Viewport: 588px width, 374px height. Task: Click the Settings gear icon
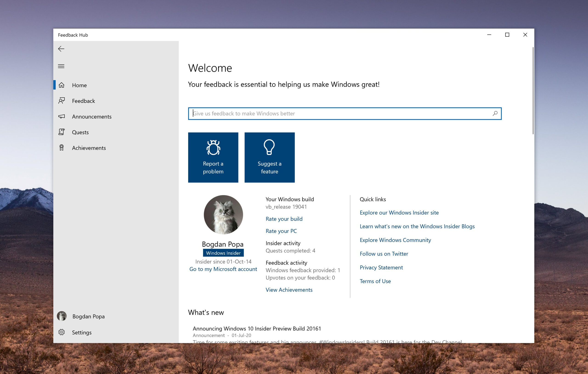click(62, 332)
